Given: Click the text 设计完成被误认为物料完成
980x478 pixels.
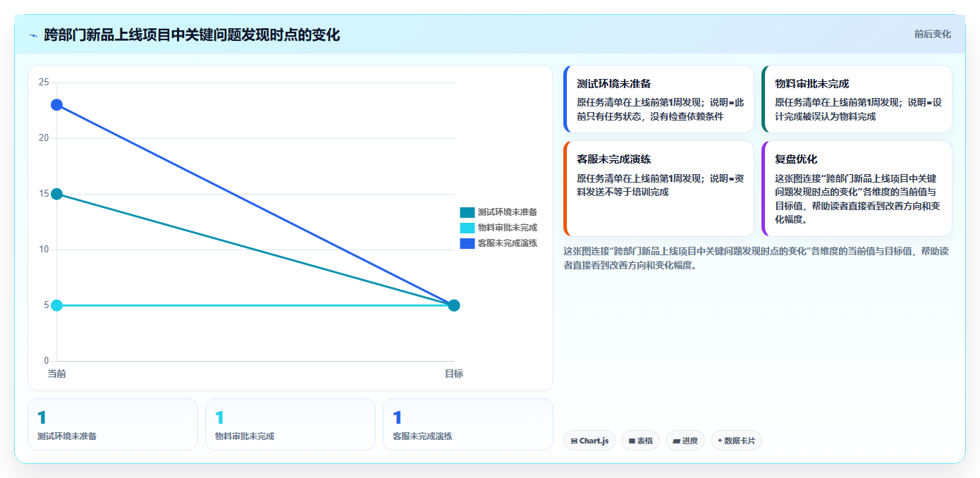Looking at the screenshot, I should (858, 109).
